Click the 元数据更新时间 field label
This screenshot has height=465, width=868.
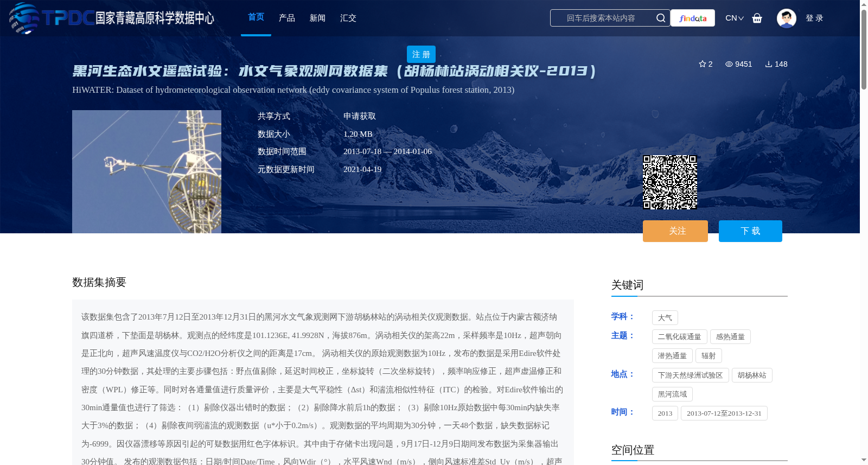[x=286, y=169]
